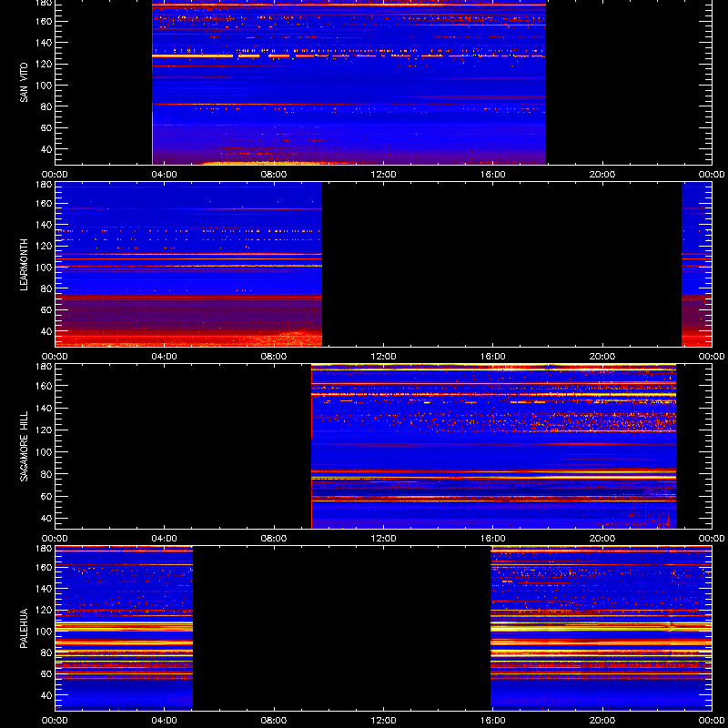Click the PALEHUA station label
This screenshot has width=728, height=728.
24,628
